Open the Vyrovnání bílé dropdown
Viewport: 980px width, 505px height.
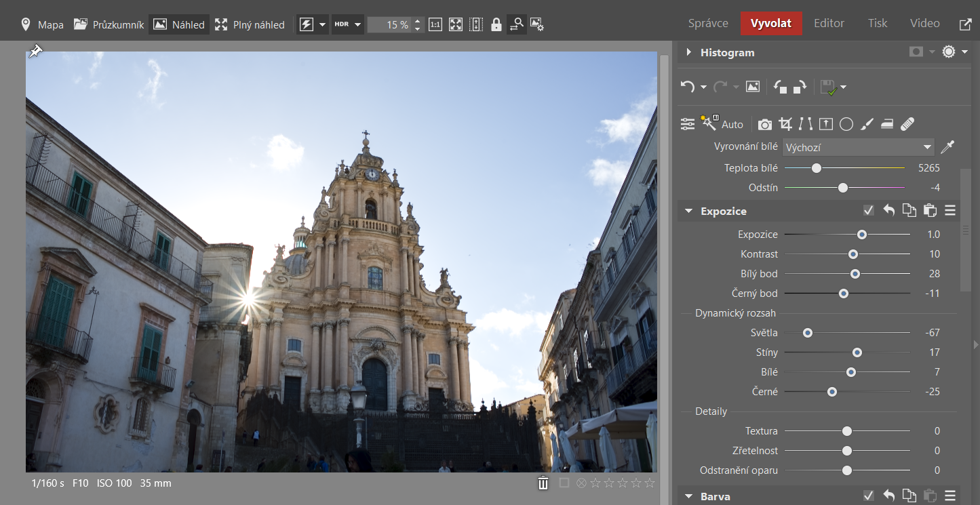coord(859,147)
